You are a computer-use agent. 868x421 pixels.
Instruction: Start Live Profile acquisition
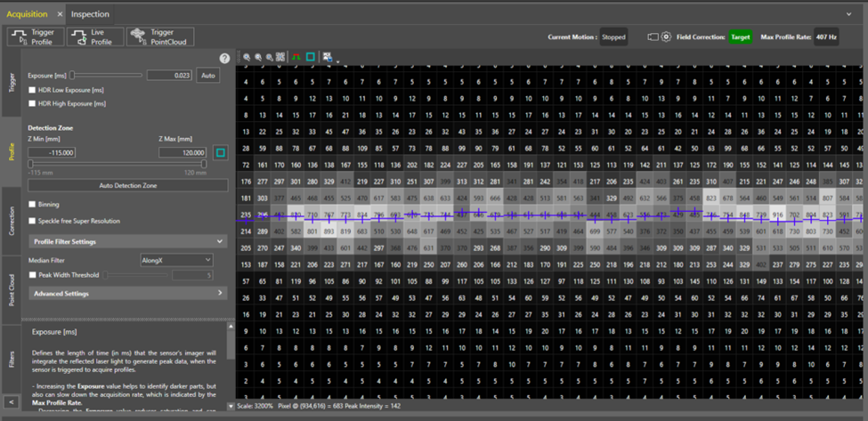(x=93, y=36)
